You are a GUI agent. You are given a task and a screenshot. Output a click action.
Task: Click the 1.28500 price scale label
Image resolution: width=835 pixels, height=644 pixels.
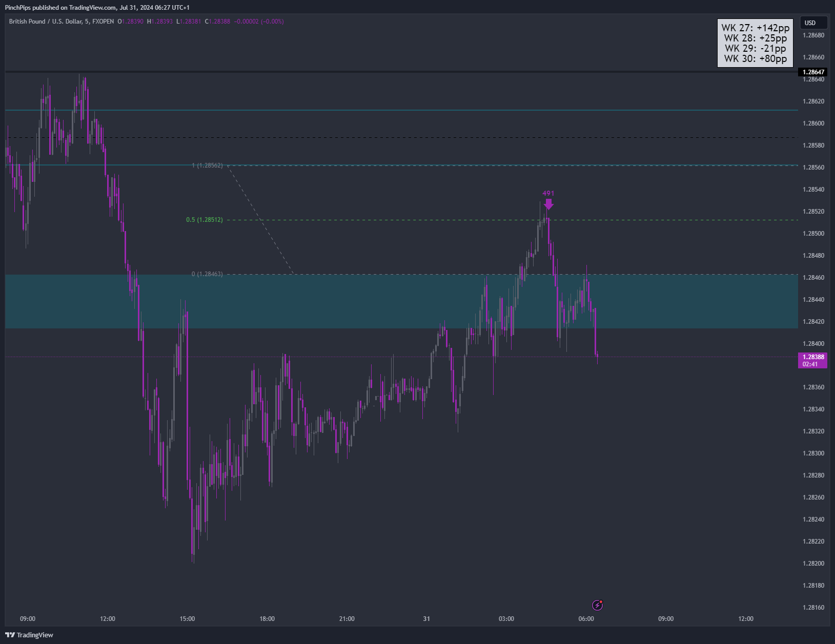pos(813,234)
